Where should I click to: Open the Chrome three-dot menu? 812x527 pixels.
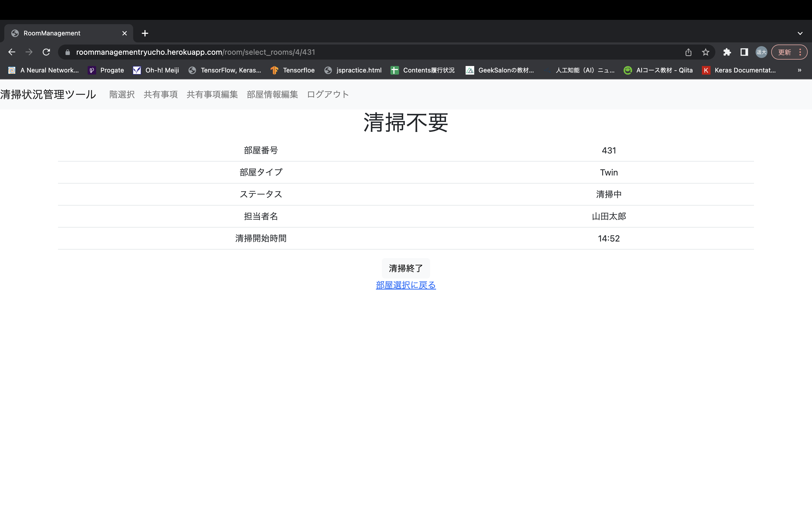800,52
